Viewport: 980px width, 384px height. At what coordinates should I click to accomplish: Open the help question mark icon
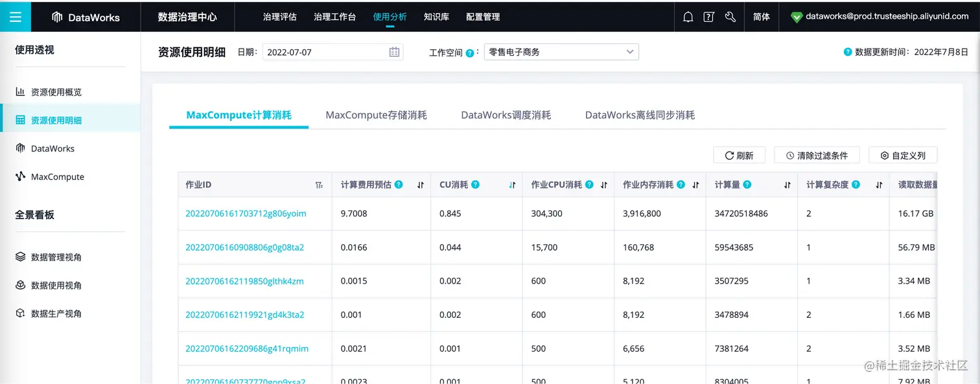pyautogui.click(x=709, y=17)
